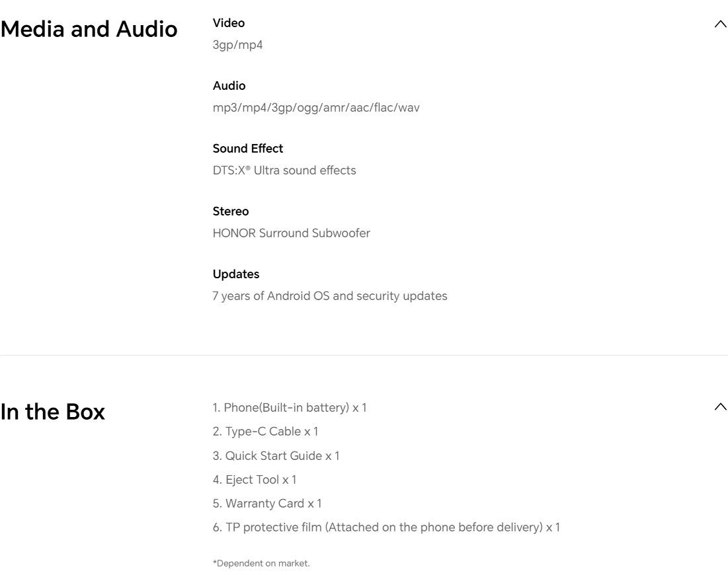This screenshot has width=728, height=575.
Task: Click the mp3/mp4/3gp audio formats text
Action: pyautogui.click(x=315, y=108)
